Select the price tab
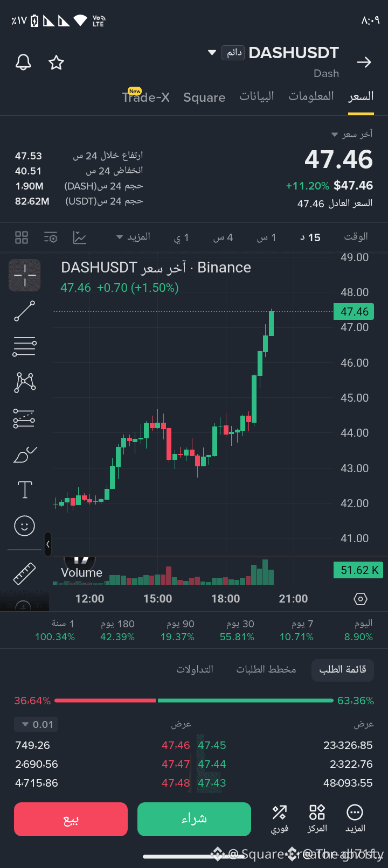This screenshot has width=388, height=868. [x=361, y=96]
